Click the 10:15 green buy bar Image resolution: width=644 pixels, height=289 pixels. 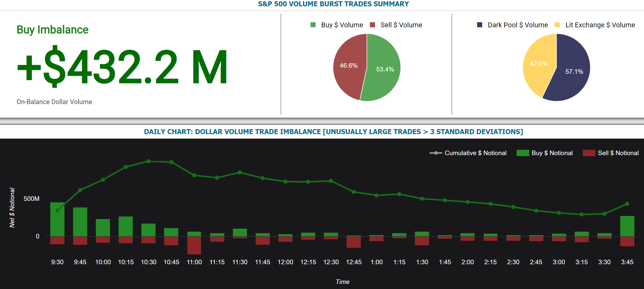click(126, 226)
